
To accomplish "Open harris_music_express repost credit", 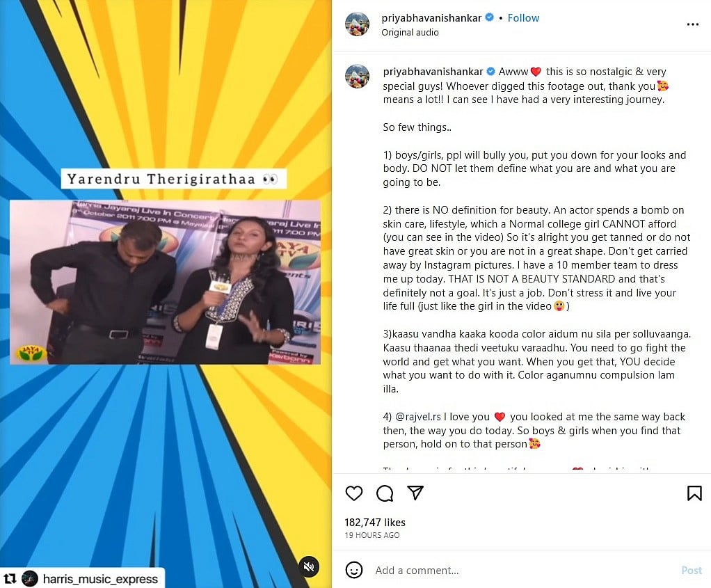I will [x=100, y=579].
